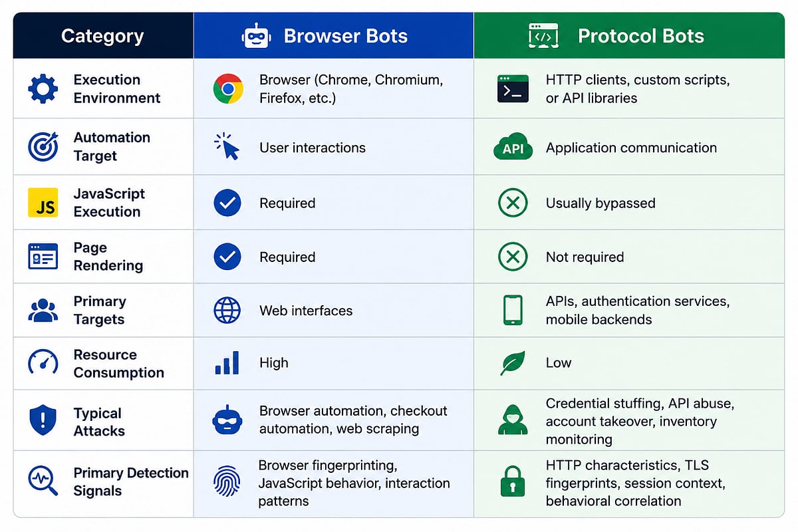Click the people group icon for Primary Targets
This screenshot has height=532, width=798.
(x=43, y=311)
